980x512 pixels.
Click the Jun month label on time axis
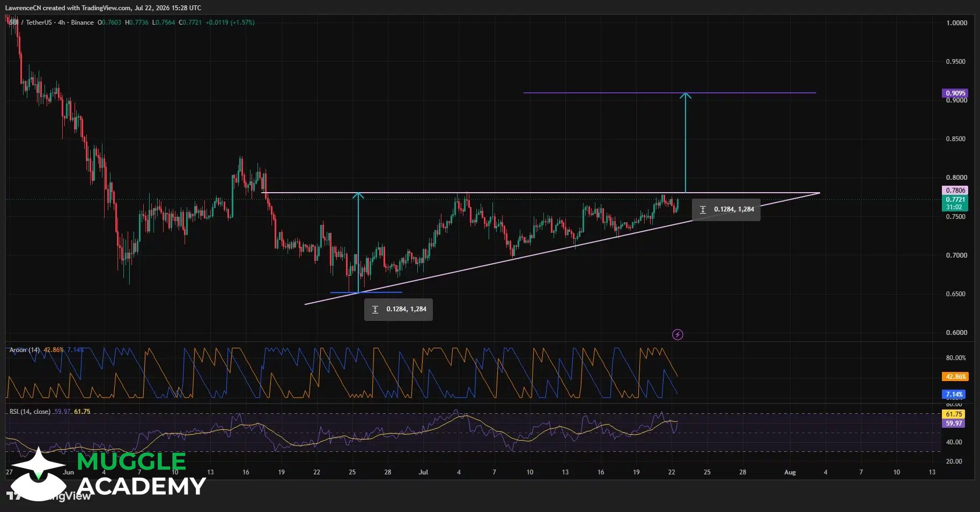tap(68, 472)
